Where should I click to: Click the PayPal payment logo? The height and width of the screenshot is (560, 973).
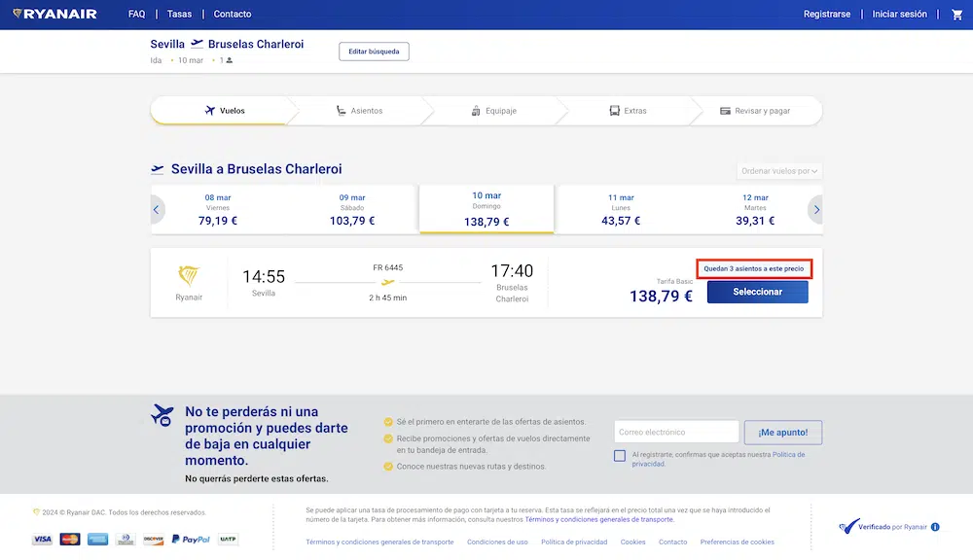click(191, 539)
